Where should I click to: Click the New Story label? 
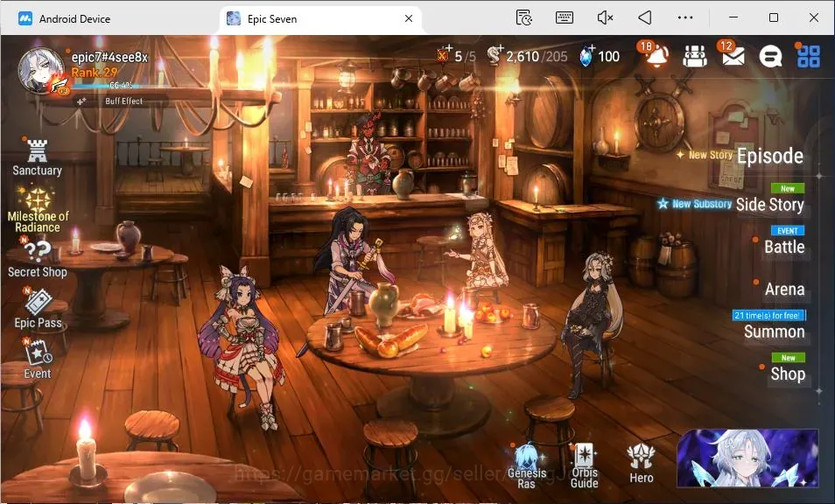pos(711,155)
